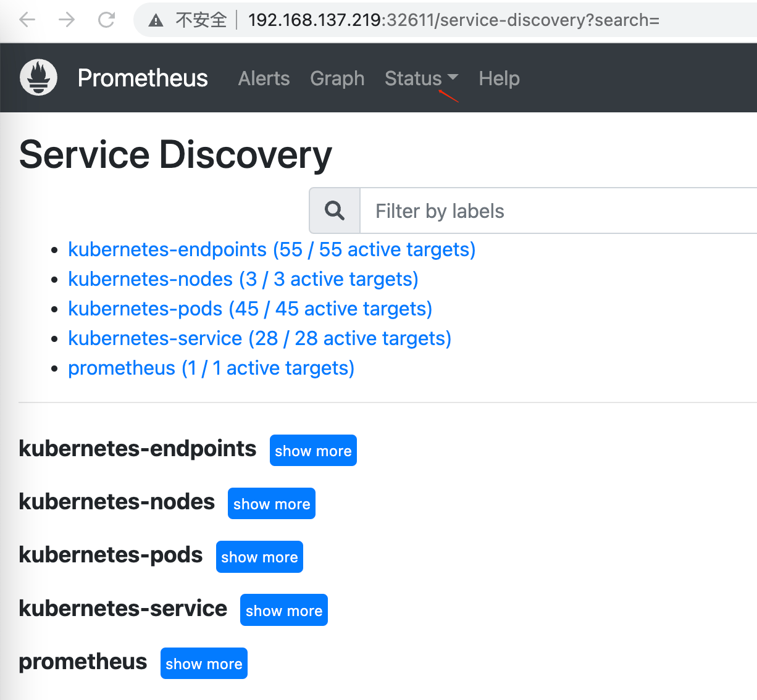Expand the prometheus job section
757x700 pixels.
pyautogui.click(x=204, y=664)
